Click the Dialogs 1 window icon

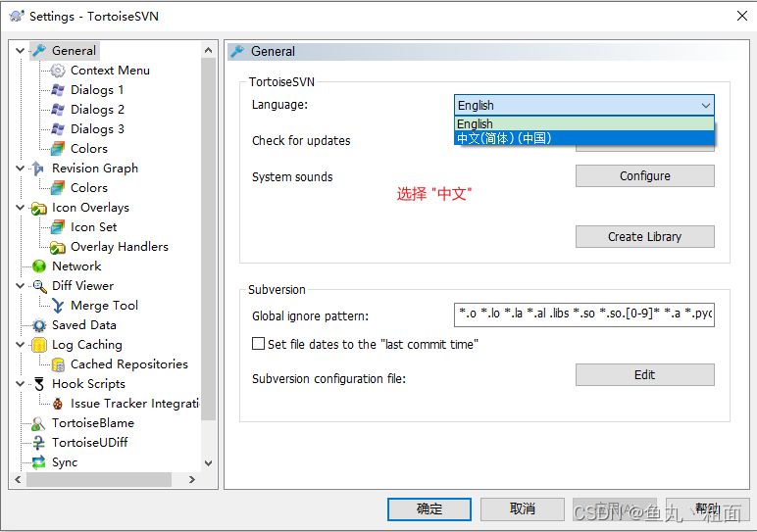58,90
